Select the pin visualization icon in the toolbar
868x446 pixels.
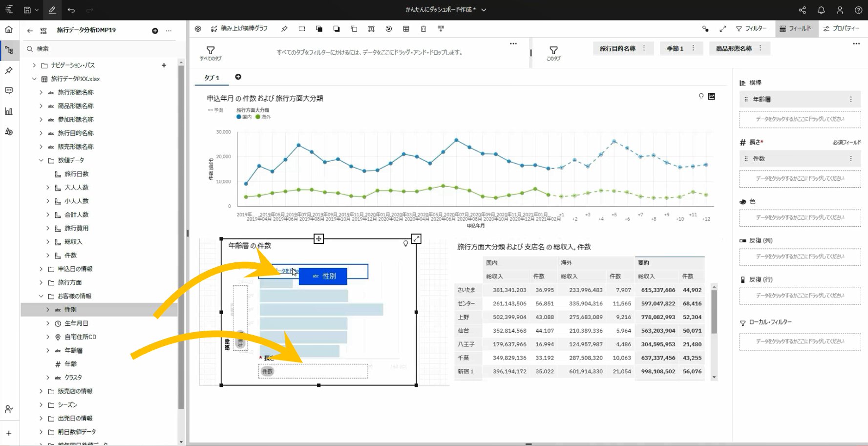pos(284,29)
